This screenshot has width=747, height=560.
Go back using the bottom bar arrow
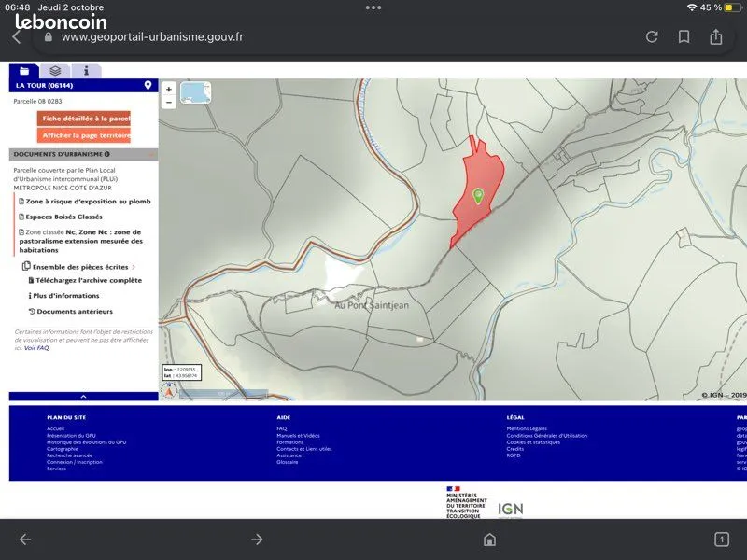[x=25, y=539]
